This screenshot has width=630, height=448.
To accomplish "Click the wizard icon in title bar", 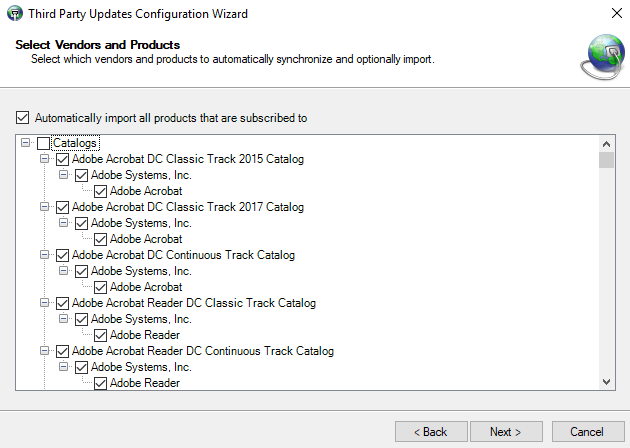I will tap(12, 14).
